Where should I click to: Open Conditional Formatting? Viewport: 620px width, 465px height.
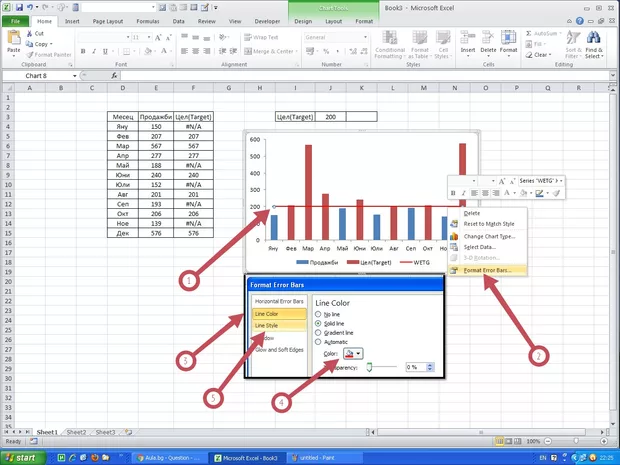(x=390, y=45)
